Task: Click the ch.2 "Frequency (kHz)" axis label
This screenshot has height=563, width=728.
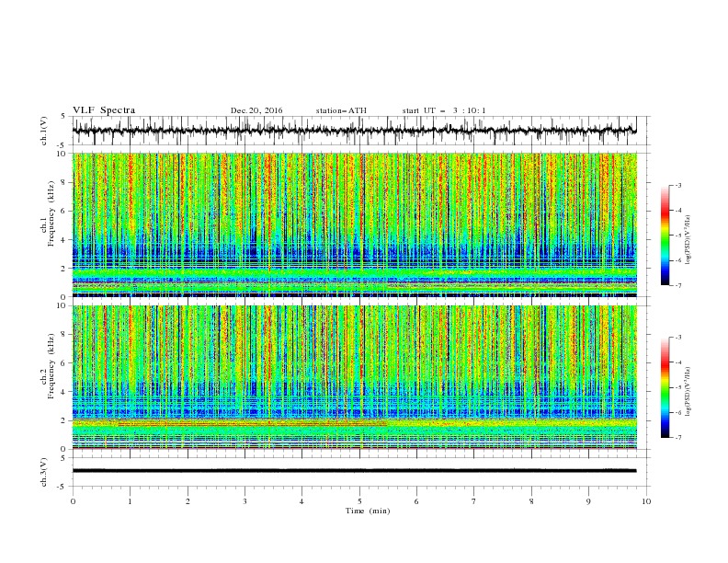Action: [51, 365]
